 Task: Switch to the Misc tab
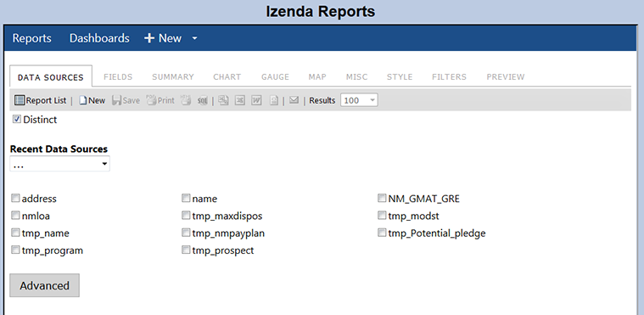tap(357, 77)
